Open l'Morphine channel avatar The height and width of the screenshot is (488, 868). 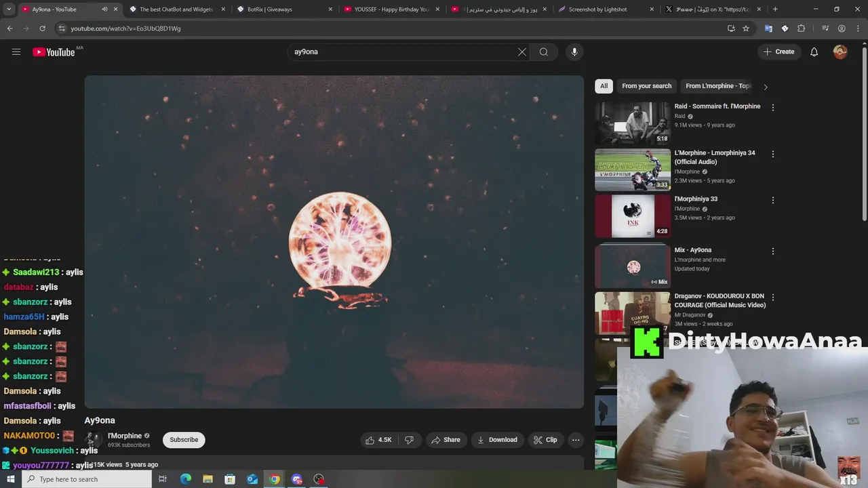pyautogui.click(x=94, y=440)
